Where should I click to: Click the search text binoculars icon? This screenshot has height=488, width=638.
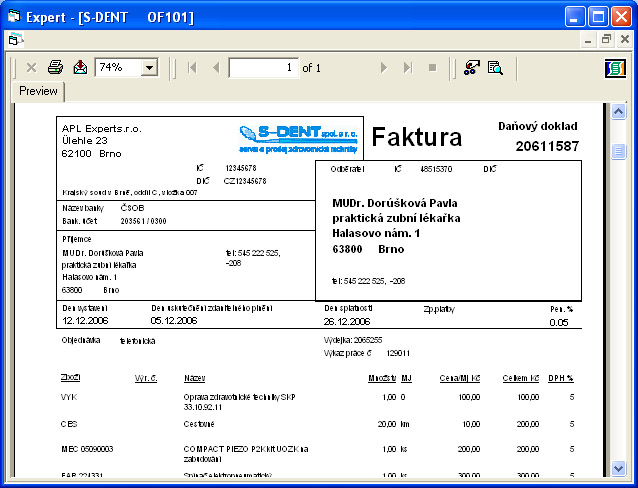pos(495,67)
